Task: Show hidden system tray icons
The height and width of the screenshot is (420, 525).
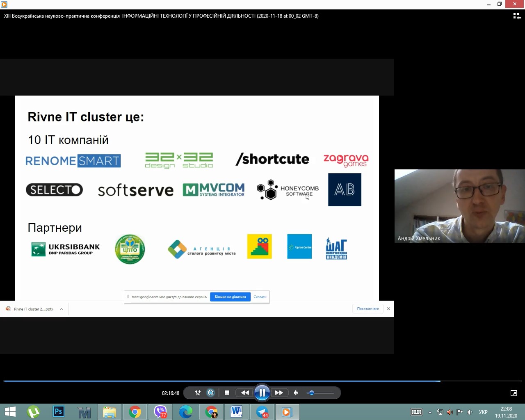Action: click(430, 412)
